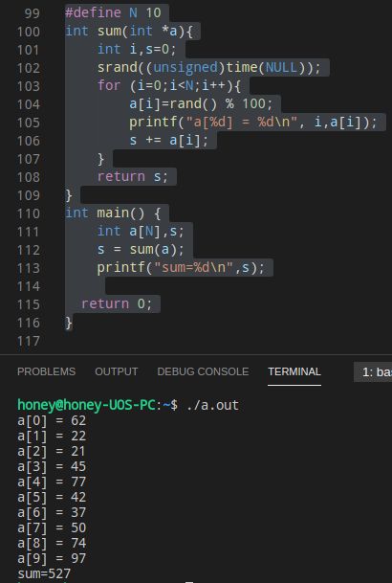Click the './a.out' command in terminal
Image resolution: width=392 pixels, height=583 pixels.
(212, 405)
